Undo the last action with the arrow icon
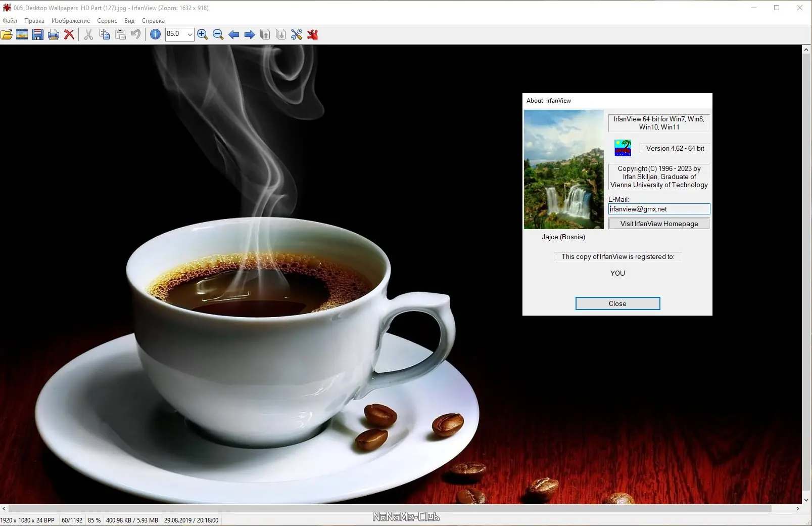This screenshot has width=812, height=526. tap(136, 34)
